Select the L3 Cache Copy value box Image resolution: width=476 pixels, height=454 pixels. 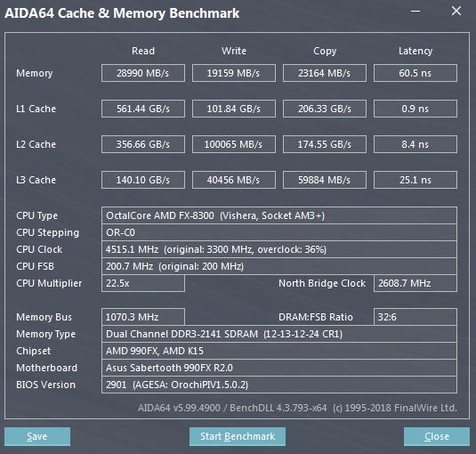pyautogui.click(x=325, y=180)
